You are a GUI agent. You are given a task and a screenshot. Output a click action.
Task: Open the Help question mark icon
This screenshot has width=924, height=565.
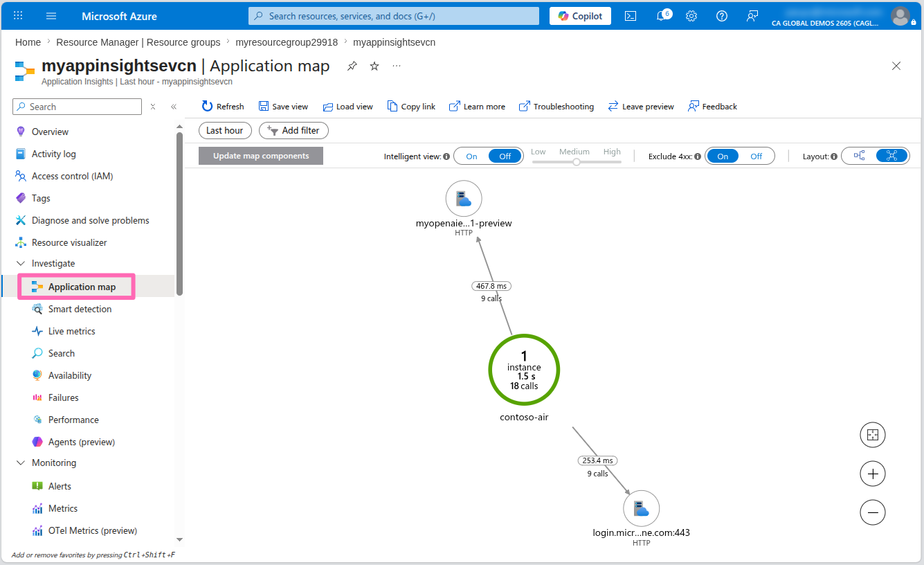[x=722, y=16]
